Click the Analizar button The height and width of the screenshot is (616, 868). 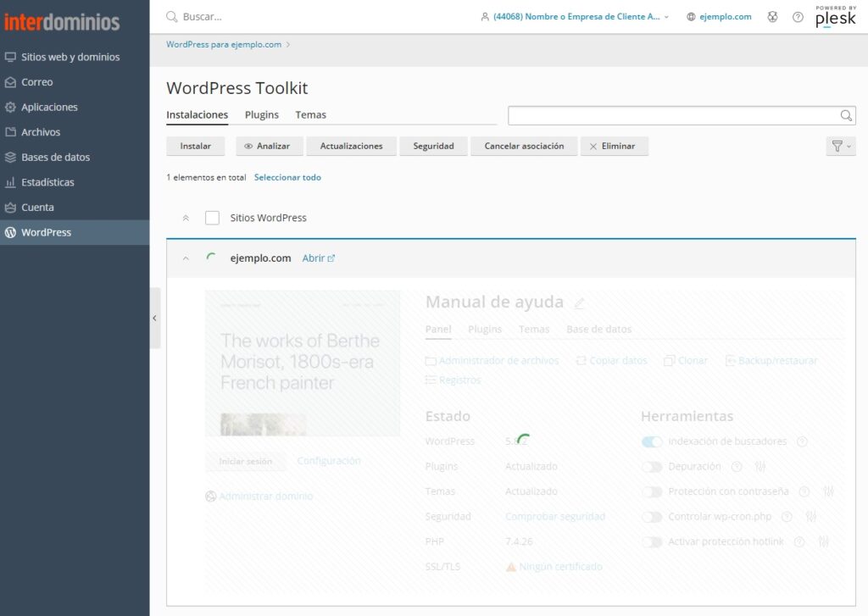coord(270,146)
